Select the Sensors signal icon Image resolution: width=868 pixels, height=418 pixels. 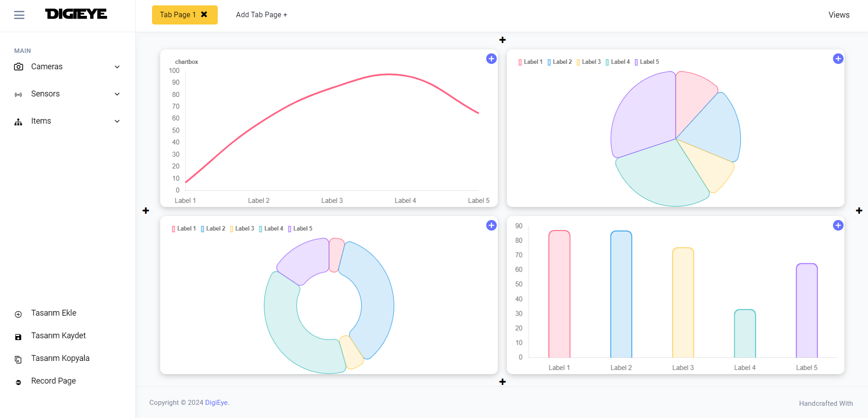tap(18, 94)
